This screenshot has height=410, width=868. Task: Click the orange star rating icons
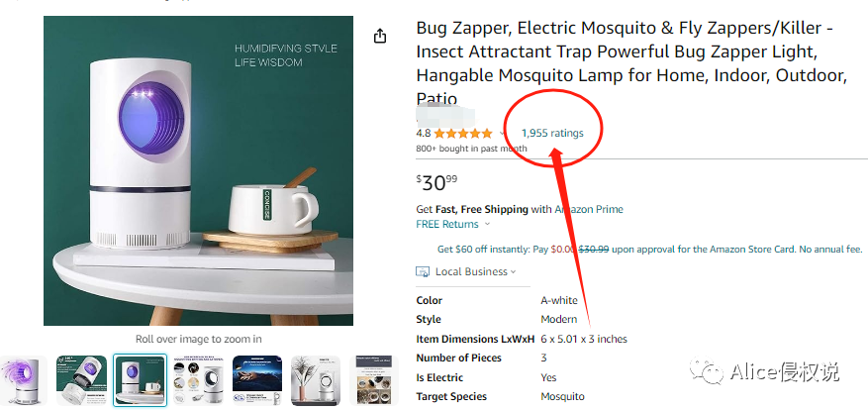pyautogui.click(x=462, y=133)
